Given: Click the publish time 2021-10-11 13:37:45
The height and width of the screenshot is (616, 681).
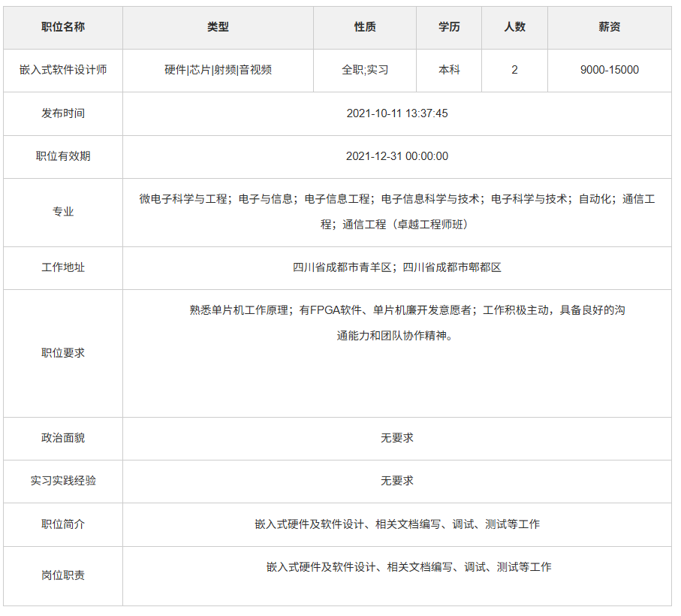Looking at the screenshot, I should coord(396,113).
